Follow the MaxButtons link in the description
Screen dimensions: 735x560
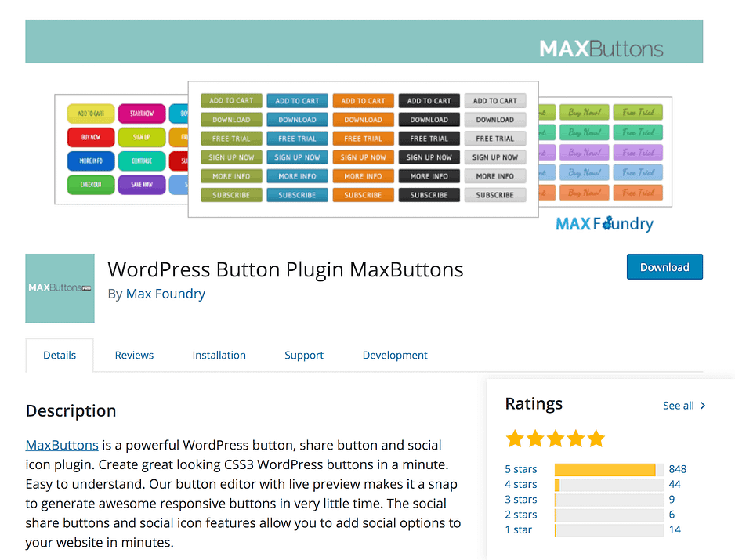point(62,445)
